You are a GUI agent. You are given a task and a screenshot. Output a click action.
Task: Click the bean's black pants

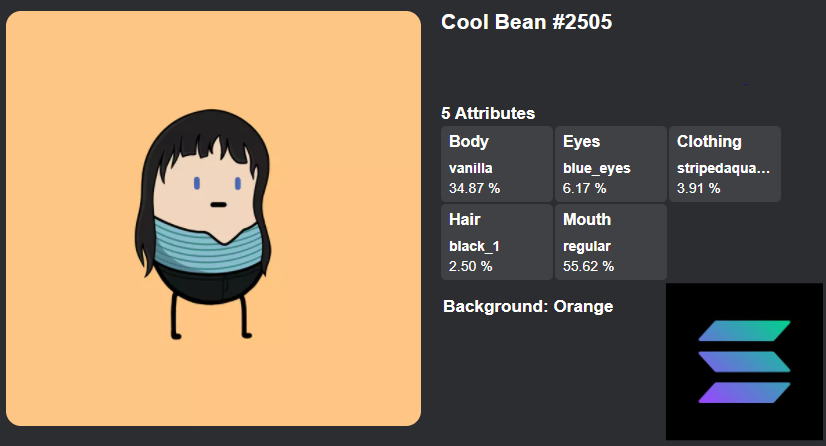[x=210, y=284]
